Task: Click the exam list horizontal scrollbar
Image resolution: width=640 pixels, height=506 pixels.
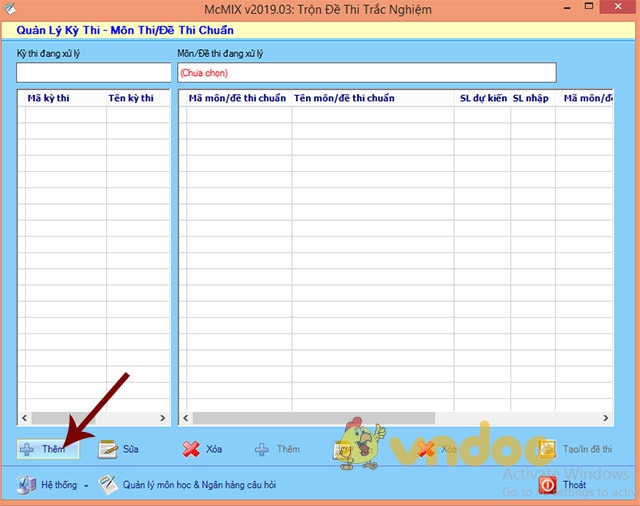Action: point(93,418)
